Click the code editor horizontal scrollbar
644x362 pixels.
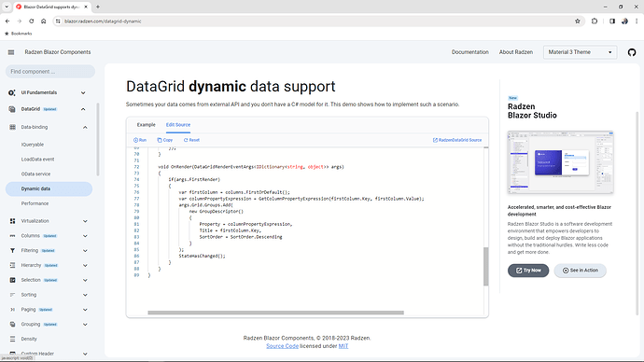(x=275, y=313)
